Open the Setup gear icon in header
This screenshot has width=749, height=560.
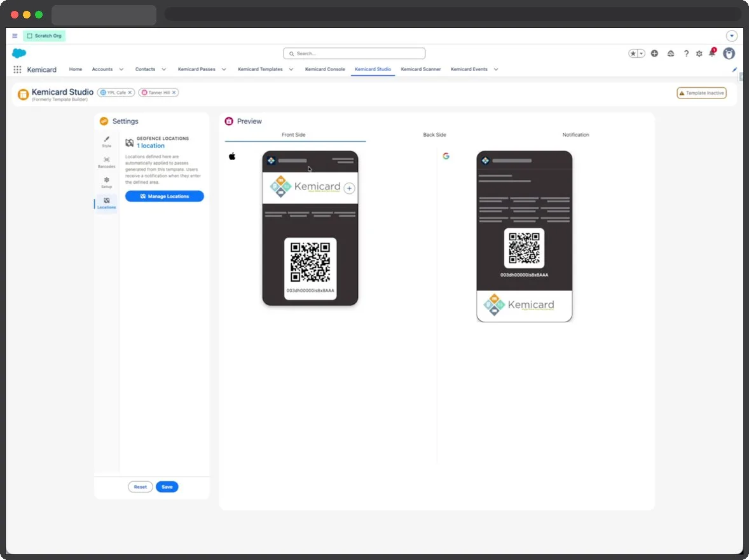699,53
